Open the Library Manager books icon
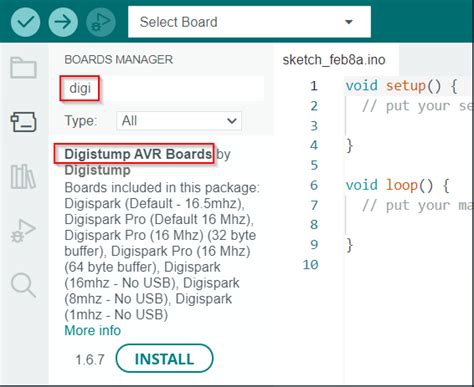 23,177
